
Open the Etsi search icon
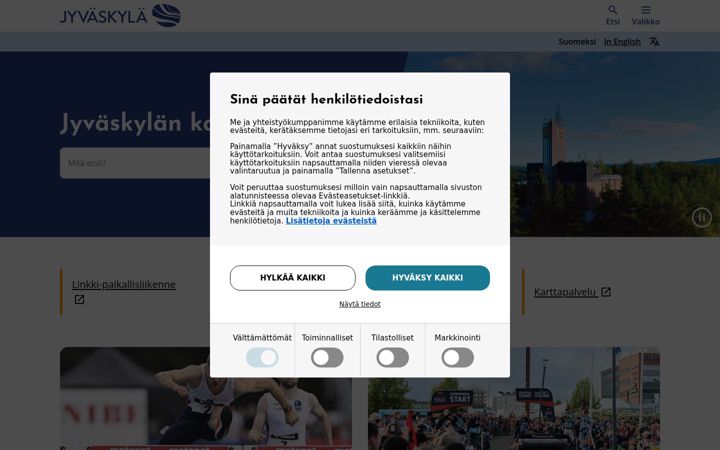coord(613,10)
